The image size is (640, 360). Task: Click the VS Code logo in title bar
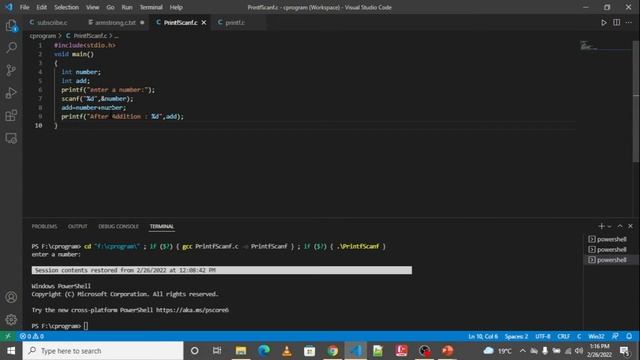9,7
